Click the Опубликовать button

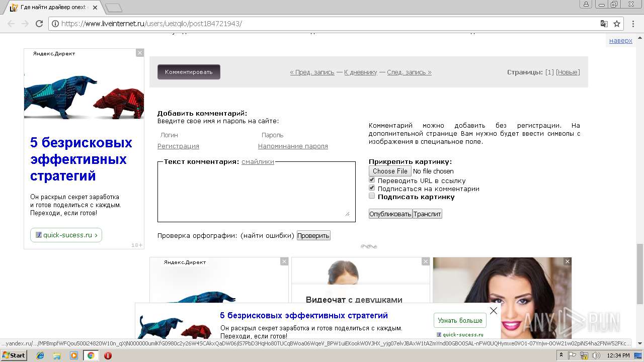[390, 214]
